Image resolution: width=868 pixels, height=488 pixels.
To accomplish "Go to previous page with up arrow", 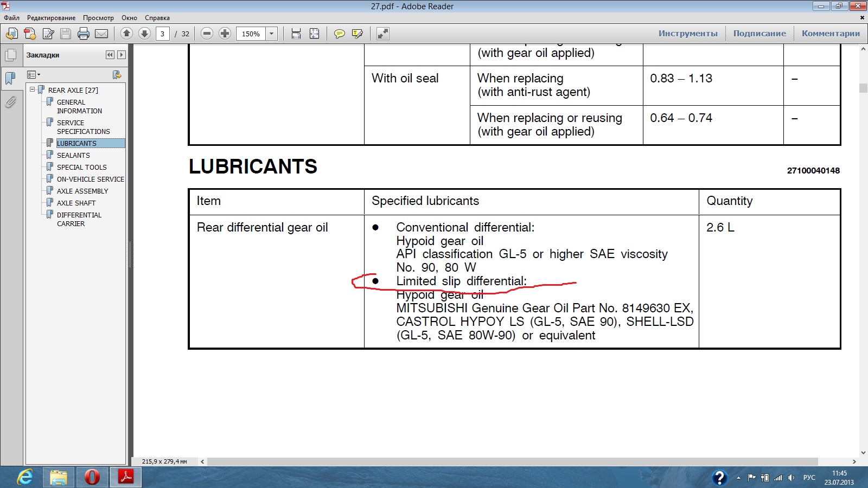I will (x=126, y=34).
